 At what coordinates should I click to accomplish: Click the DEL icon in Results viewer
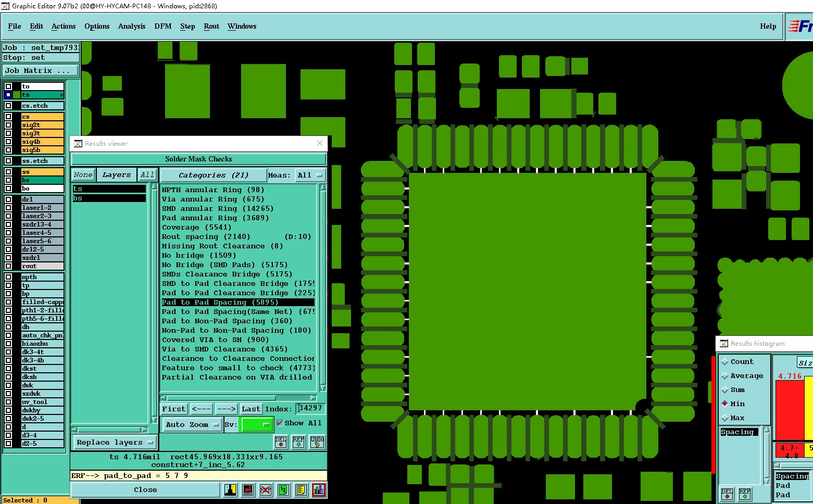click(x=281, y=442)
